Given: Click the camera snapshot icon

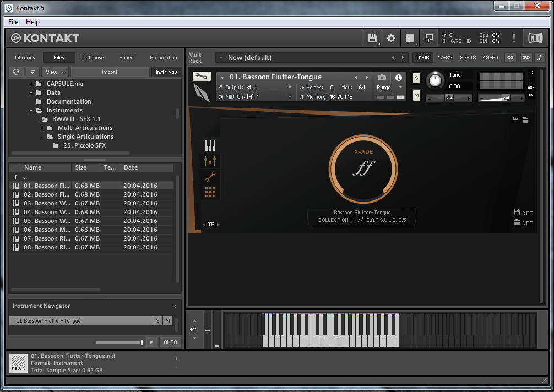Looking at the screenshot, I should pyautogui.click(x=382, y=77).
